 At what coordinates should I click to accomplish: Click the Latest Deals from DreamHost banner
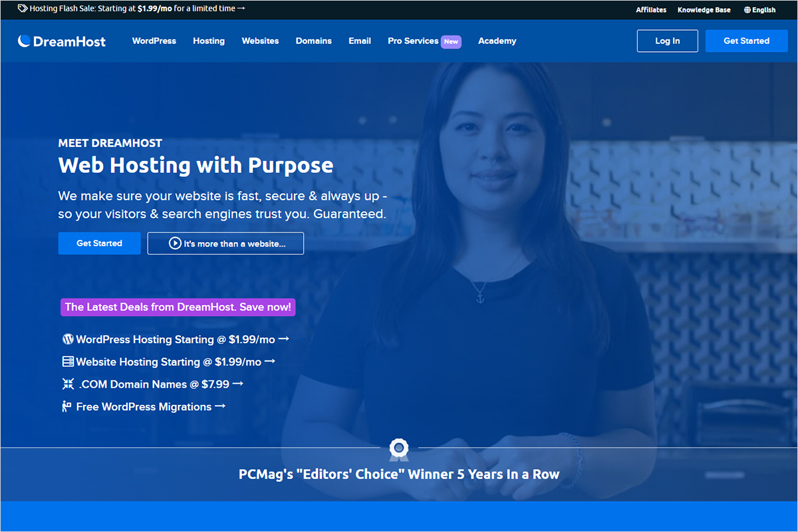click(178, 307)
